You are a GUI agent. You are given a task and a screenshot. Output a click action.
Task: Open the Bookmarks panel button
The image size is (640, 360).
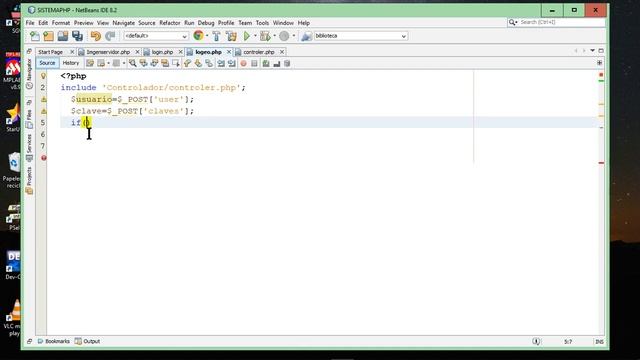coord(53,341)
